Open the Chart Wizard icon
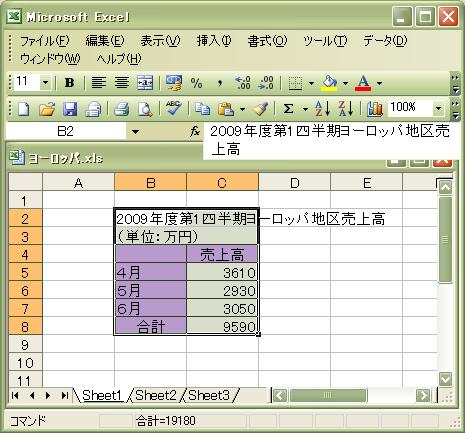Image resolution: width=465 pixels, height=433 pixels. [x=375, y=109]
